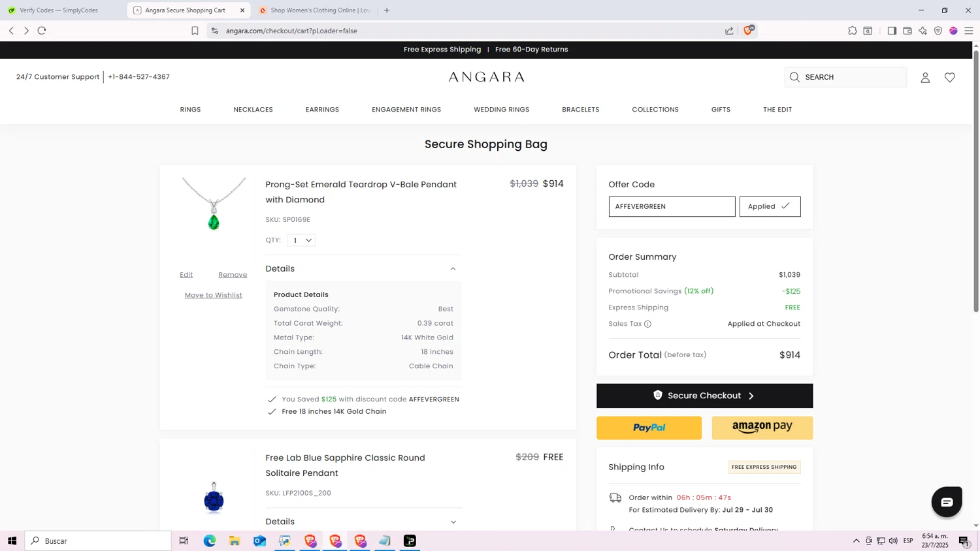The height and width of the screenshot is (551, 980).
Task: Click the browser back arrow
Action: pyautogui.click(x=11, y=31)
